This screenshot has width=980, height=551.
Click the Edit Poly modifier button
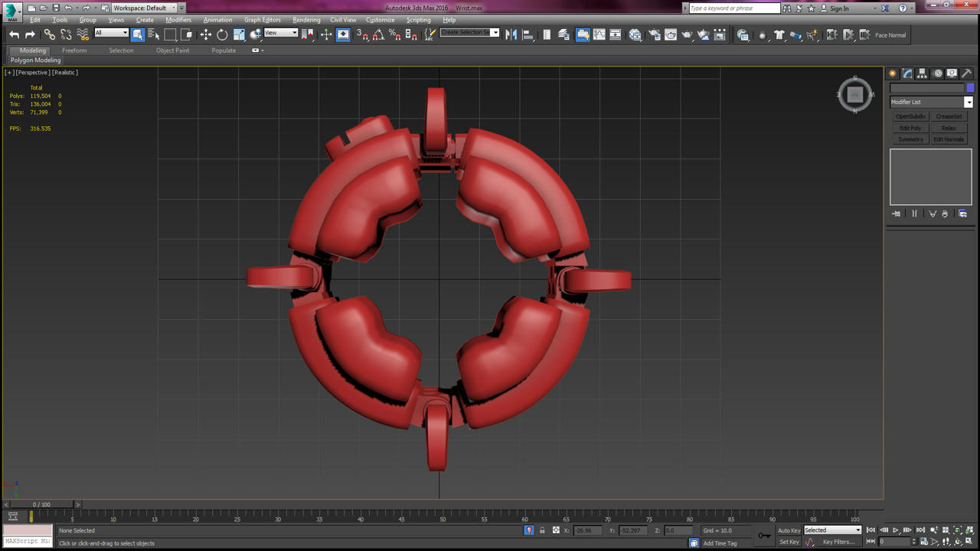point(910,128)
